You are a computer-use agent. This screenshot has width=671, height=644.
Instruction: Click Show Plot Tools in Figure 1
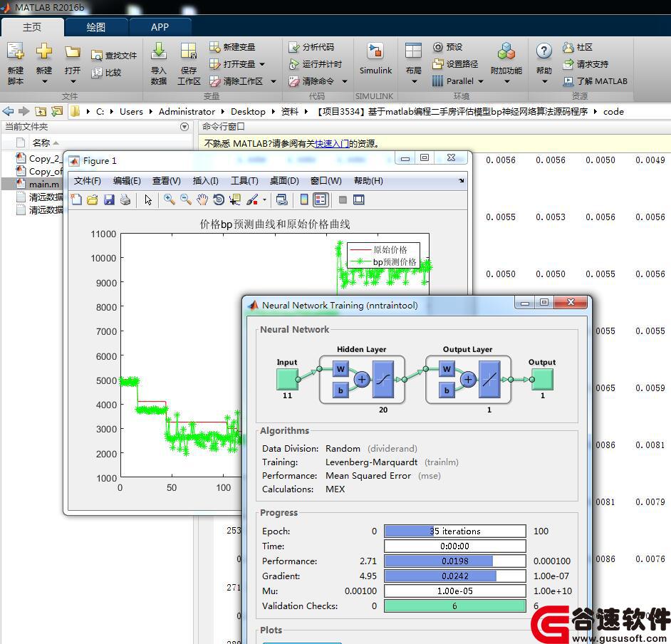(358, 200)
